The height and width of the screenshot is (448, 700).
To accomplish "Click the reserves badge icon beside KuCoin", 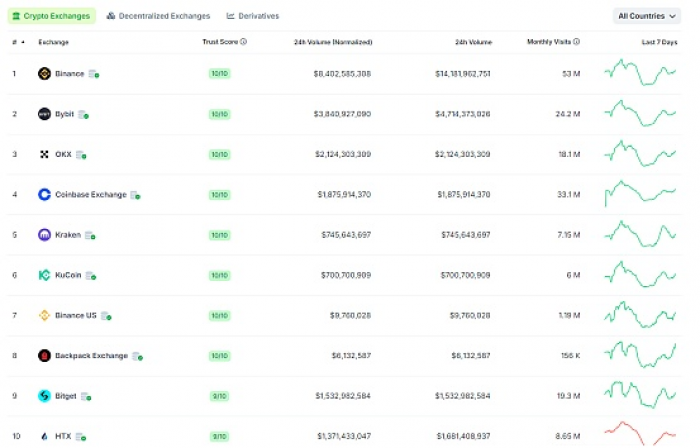I will 91,276.
